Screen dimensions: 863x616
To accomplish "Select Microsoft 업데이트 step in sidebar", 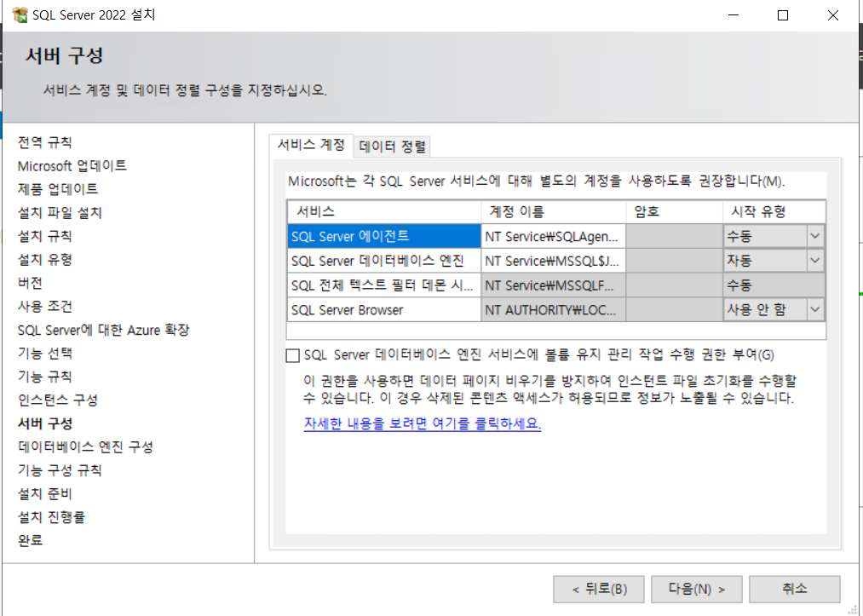I will [72, 165].
